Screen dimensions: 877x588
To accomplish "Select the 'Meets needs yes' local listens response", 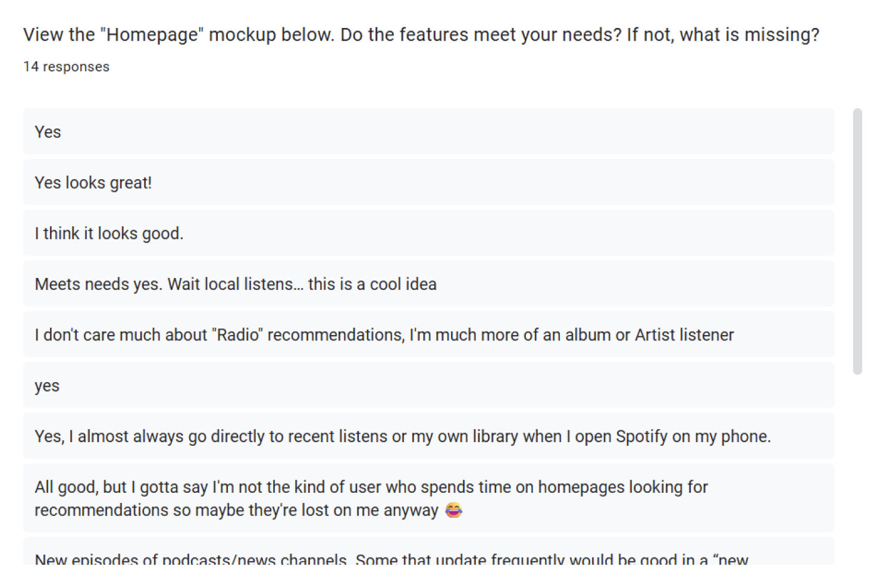I will [428, 283].
